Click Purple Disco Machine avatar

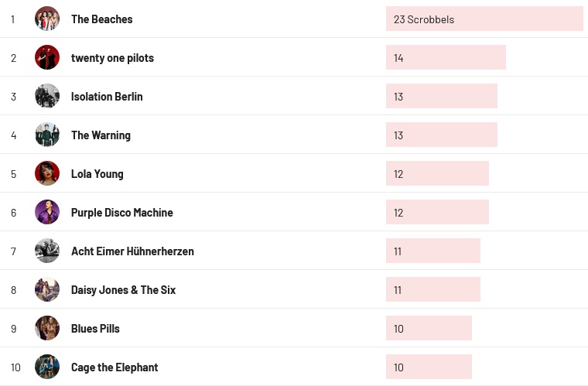[47, 212]
